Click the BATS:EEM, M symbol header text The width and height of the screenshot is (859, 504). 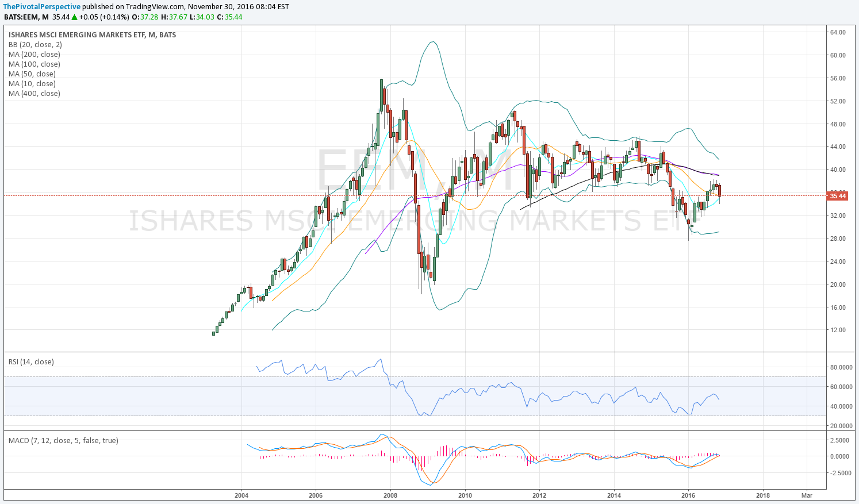(x=26, y=17)
